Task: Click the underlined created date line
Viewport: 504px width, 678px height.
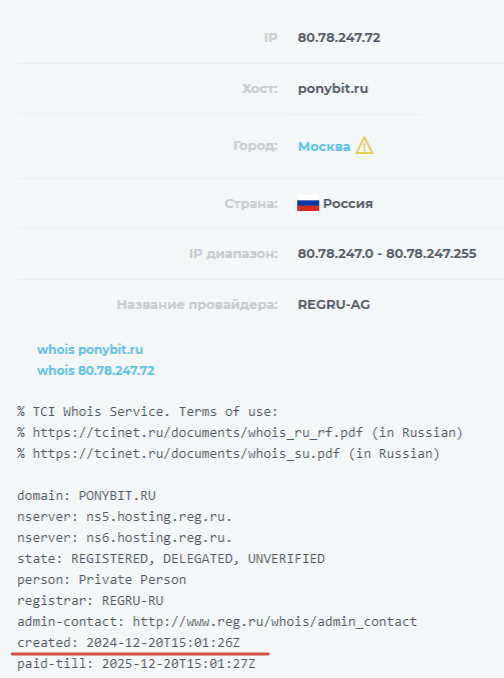Action: [128, 643]
